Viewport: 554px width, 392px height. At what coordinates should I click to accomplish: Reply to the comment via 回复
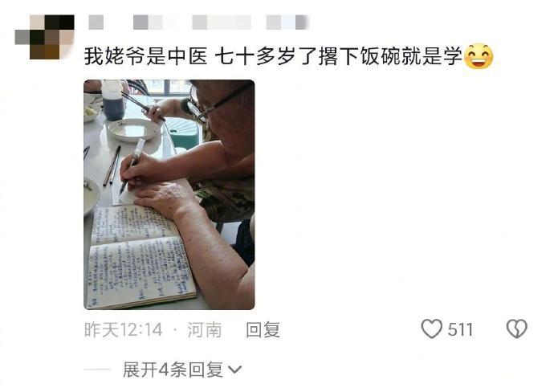pos(263,329)
